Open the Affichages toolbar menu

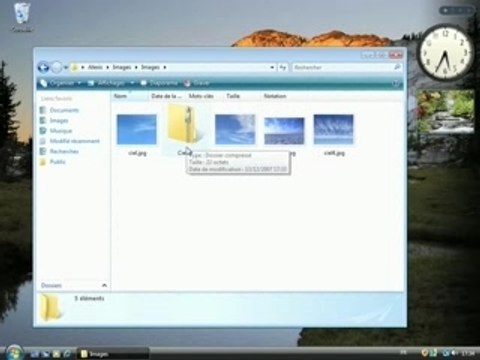[107, 83]
